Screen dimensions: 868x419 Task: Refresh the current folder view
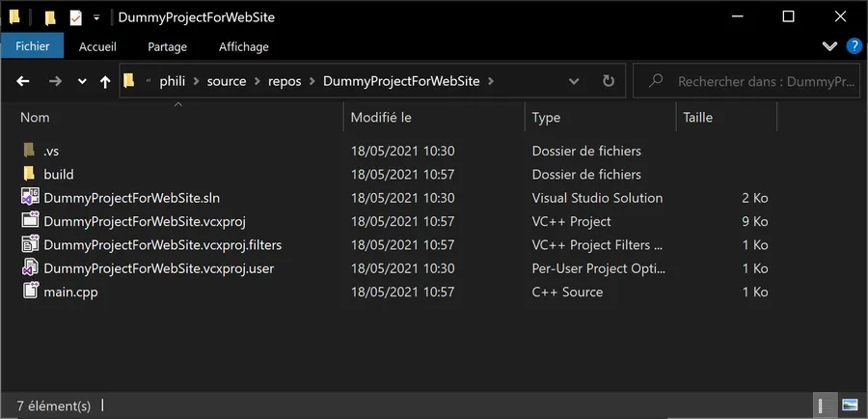click(609, 81)
